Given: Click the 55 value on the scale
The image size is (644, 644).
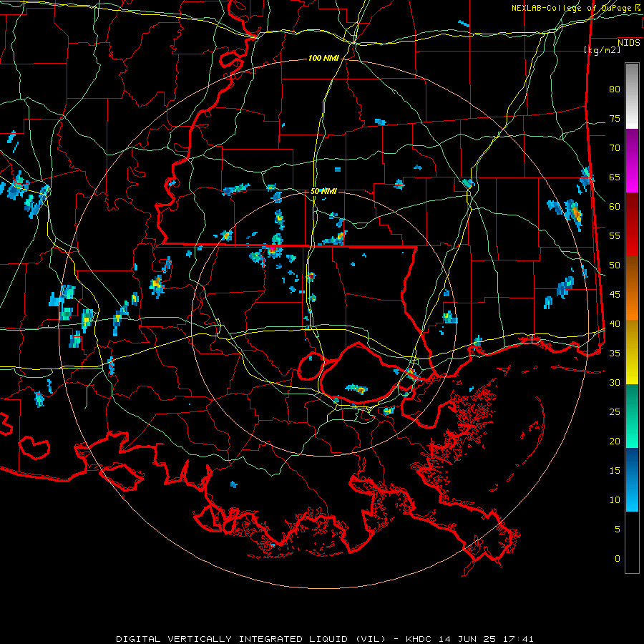Looking at the screenshot, I should coord(615,236).
